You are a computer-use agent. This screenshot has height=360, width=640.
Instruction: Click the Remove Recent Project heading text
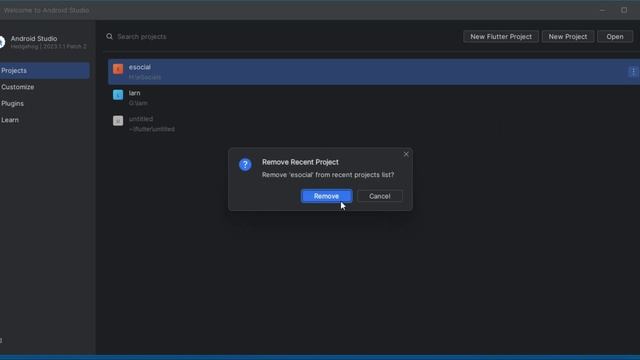tap(300, 162)
